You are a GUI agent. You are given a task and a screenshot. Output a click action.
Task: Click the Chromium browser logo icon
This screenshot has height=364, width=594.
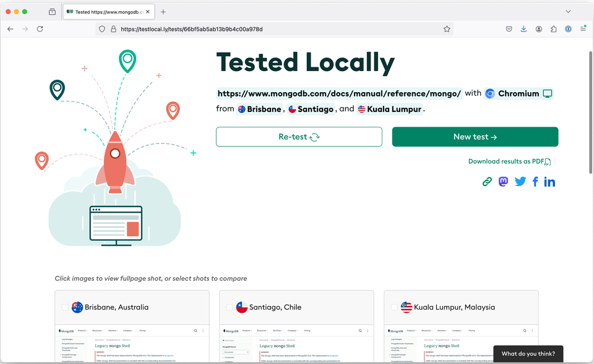490,93
